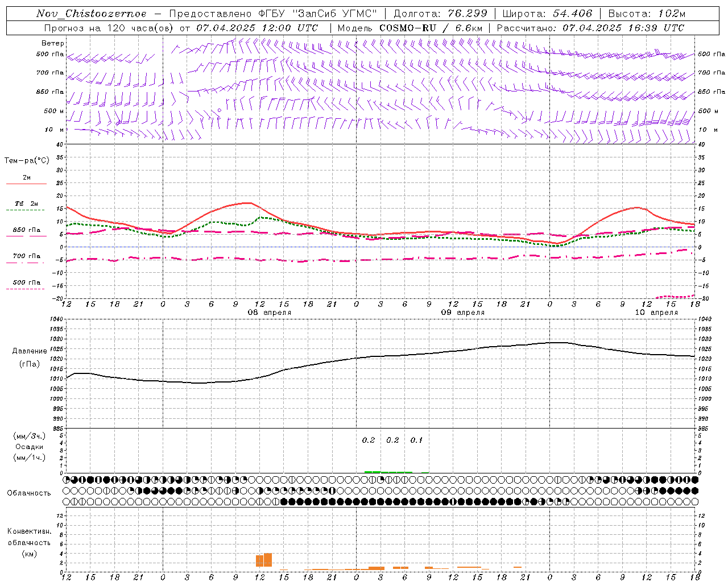Click the '10 м' wind level label on left

pyautogui.click(x=54, y=130)
